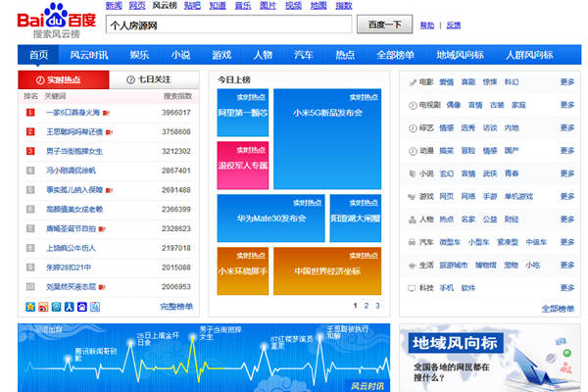This screenshot has width=588, height=392.
Task: Open the 完整榜单 link under hot list
Action: (176, 307)
